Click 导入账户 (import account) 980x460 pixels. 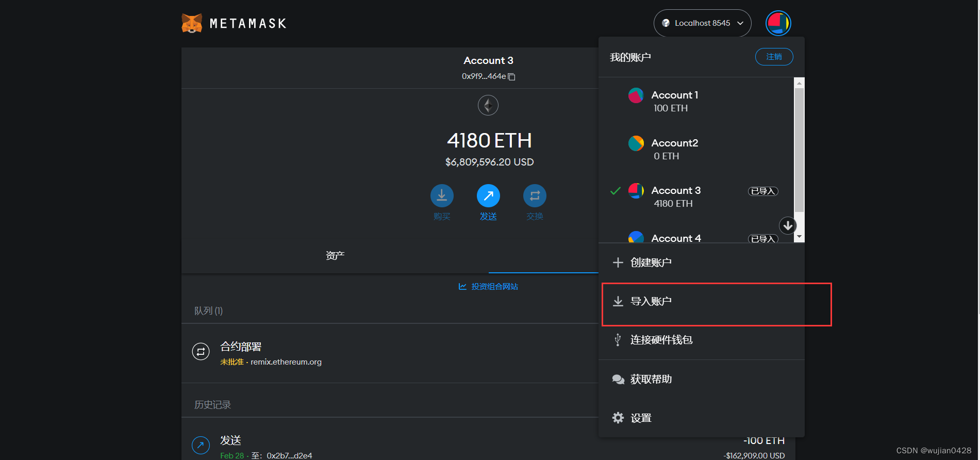pos(701,301)
